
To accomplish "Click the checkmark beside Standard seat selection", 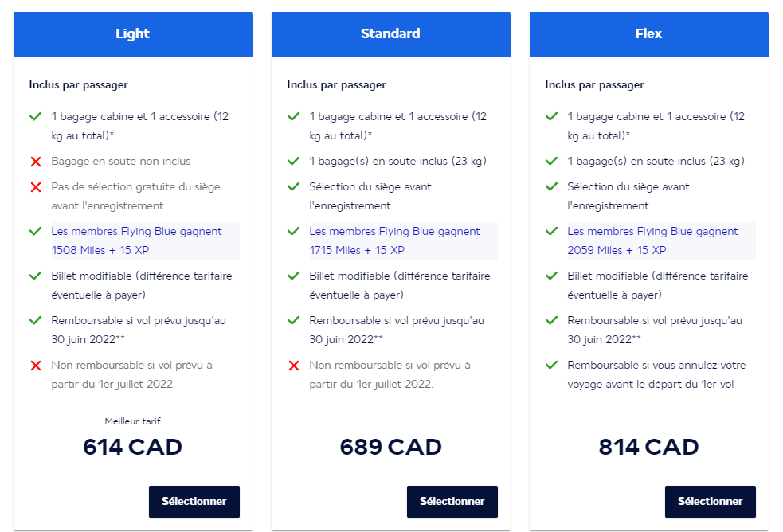I will [x=293, y=187].
